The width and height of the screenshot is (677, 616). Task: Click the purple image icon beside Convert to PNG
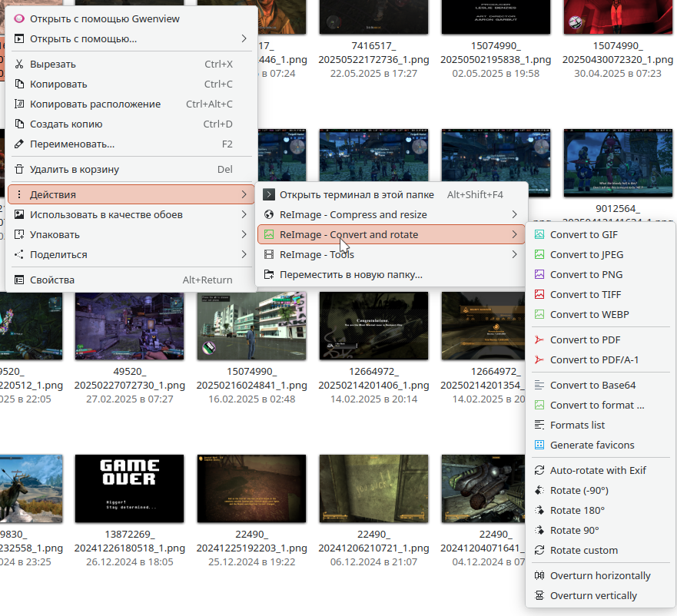pos(539,274)
